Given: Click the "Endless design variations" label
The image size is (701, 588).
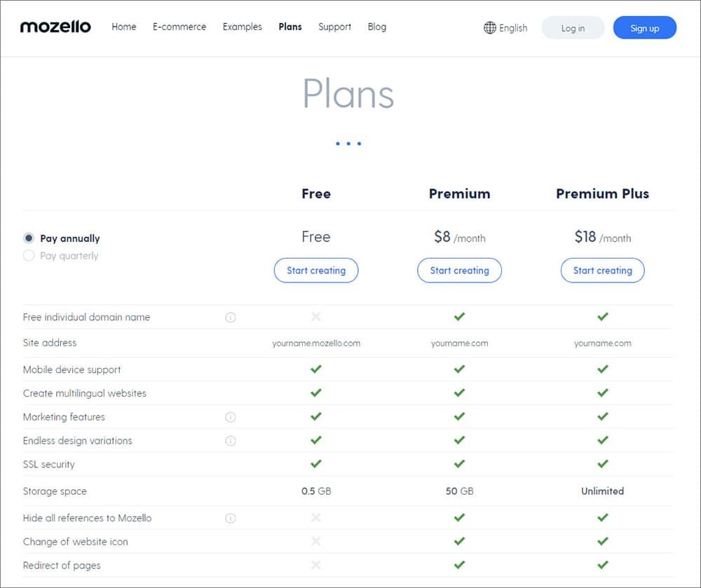Looking at the screenshot, I should click(x=77, y=441).
